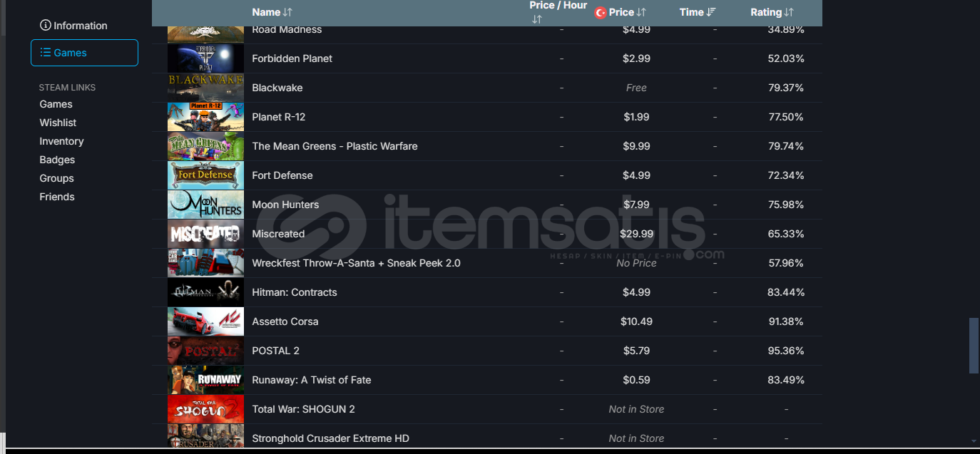Open Steam Friends link
The width and height of the screenshot is (980, 454).
pos(57,197)
